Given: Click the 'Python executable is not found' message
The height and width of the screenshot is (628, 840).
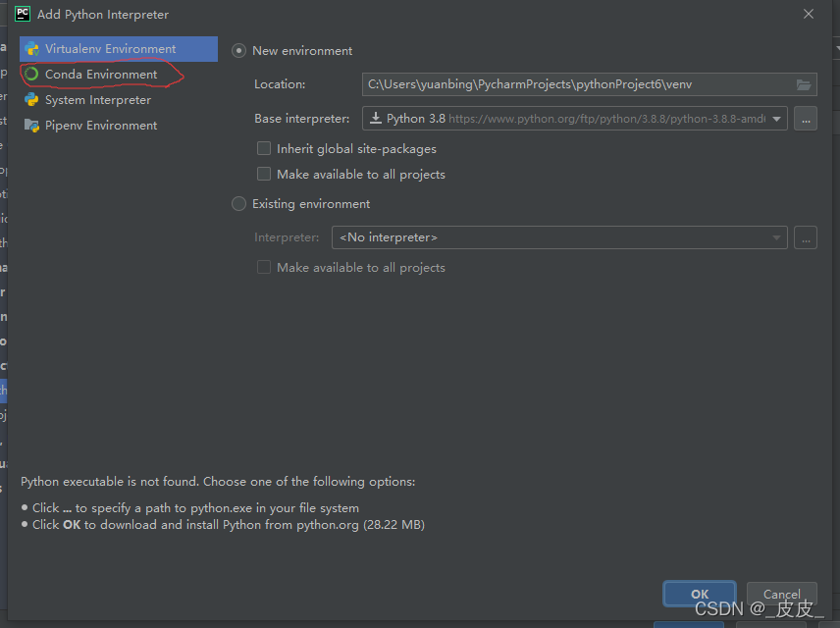Looking at the screenshot, I should (x=218, y=482).
